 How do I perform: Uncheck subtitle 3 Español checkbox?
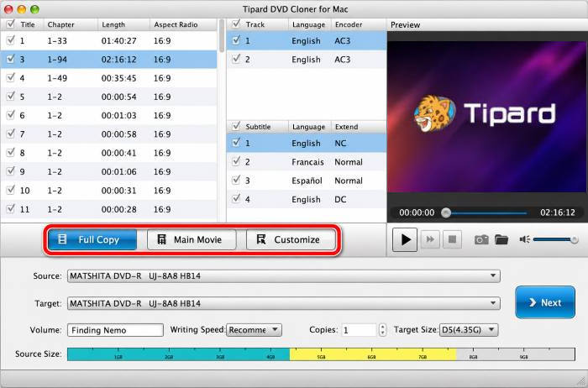click(x=236, y=180)
